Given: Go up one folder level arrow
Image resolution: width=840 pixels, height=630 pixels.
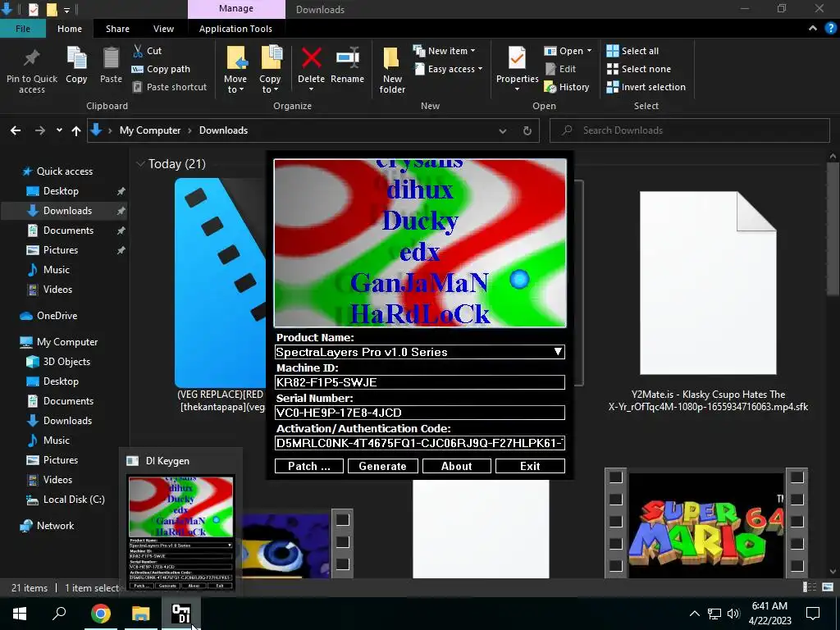Looking at the screenshot, I should [x=76, y=130].
